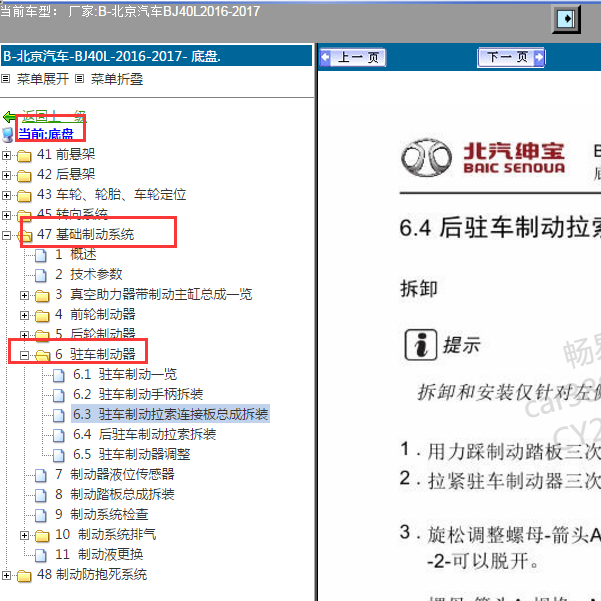The image size is (601, 601).
Task: Click page icon of 8 制动踏板总成拆装
Action: 41,495
